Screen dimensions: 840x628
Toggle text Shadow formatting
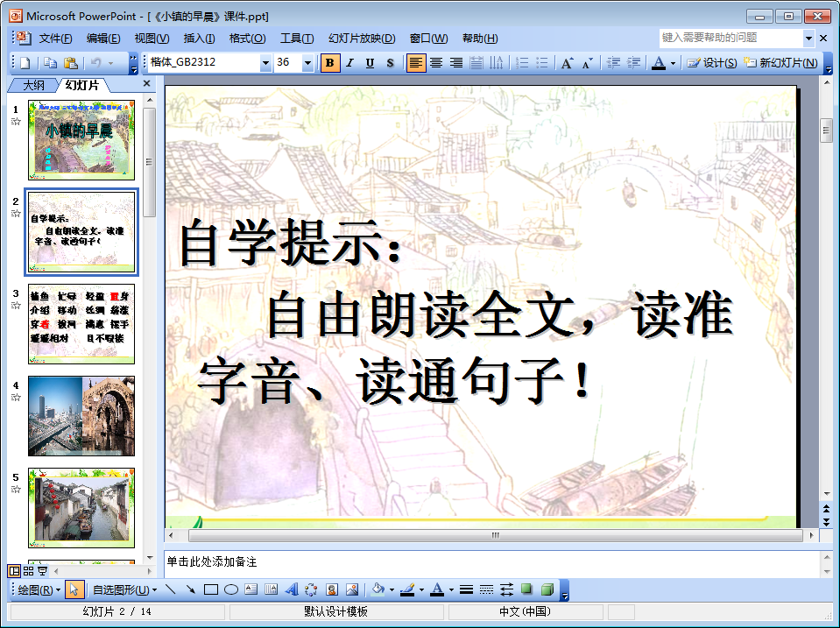(x=390, y=63)
